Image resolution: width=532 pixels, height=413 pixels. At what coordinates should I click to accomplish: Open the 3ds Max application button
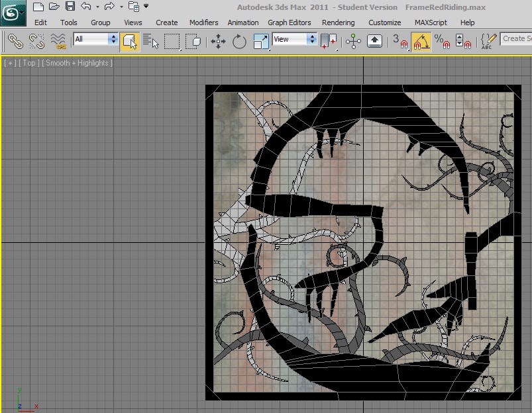(x=13, y=13)
